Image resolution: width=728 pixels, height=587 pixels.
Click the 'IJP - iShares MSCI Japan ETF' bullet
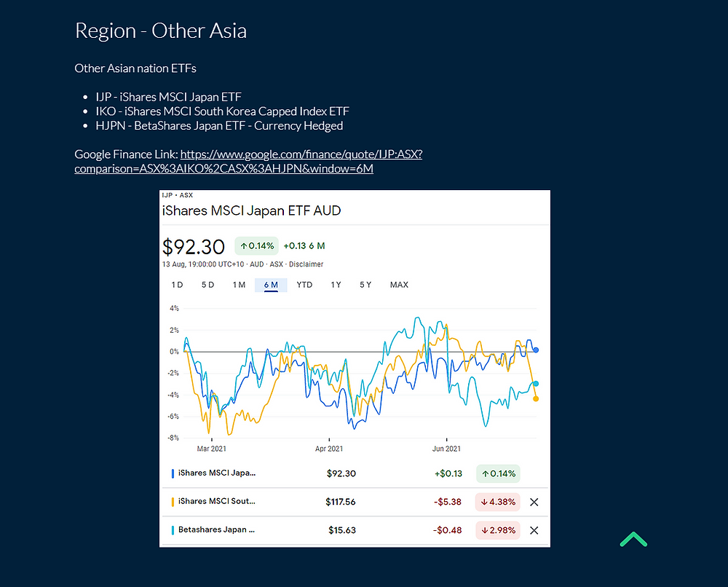click(169, 97)
